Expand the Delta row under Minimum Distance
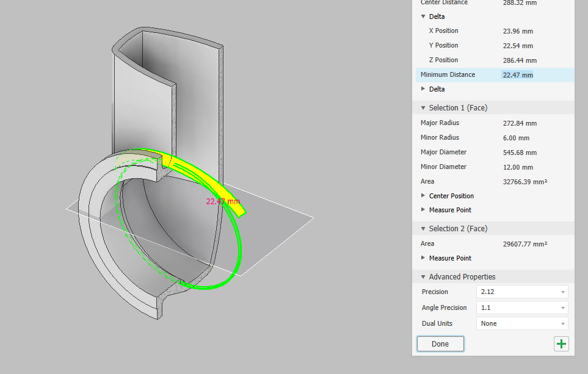This screenshot has height=374, width=588. pyautogui.click(x=424, y=89)
